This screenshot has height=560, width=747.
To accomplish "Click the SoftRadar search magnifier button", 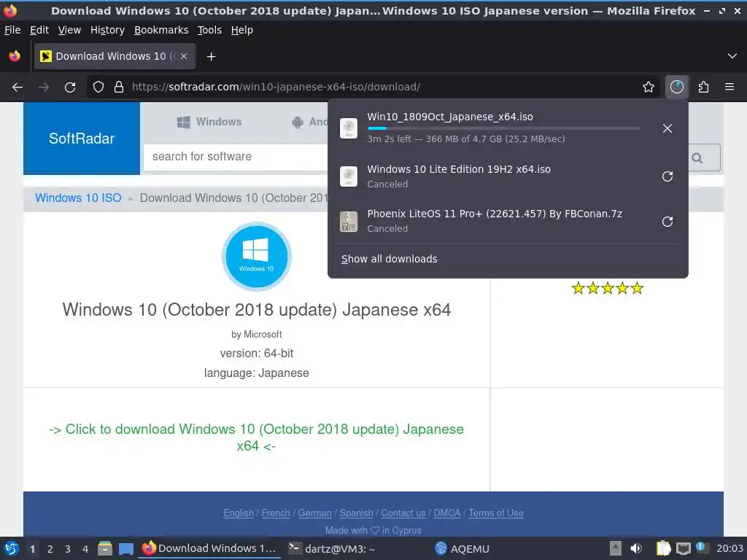I will pyautogui.click(x=697, y=157).
